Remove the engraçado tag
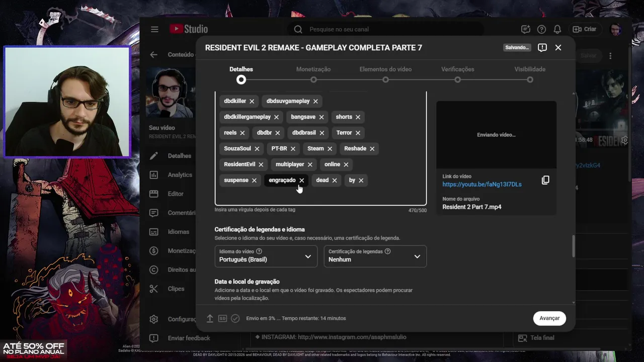 pyautogui.click(x=302, y=180)
